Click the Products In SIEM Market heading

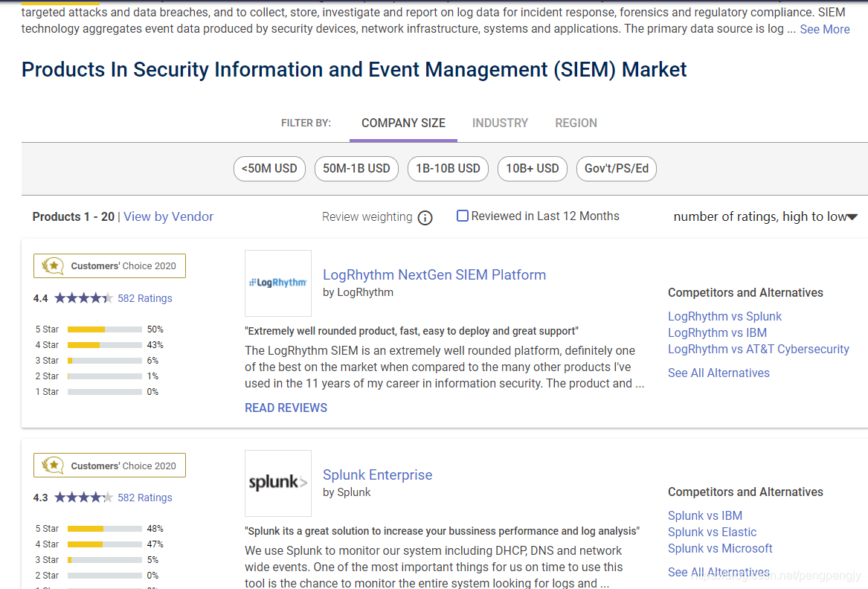[x=354, y=70]
